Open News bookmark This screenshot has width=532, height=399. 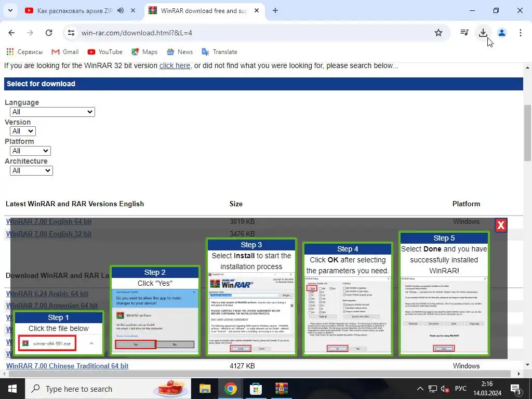(x=180, y=52)
